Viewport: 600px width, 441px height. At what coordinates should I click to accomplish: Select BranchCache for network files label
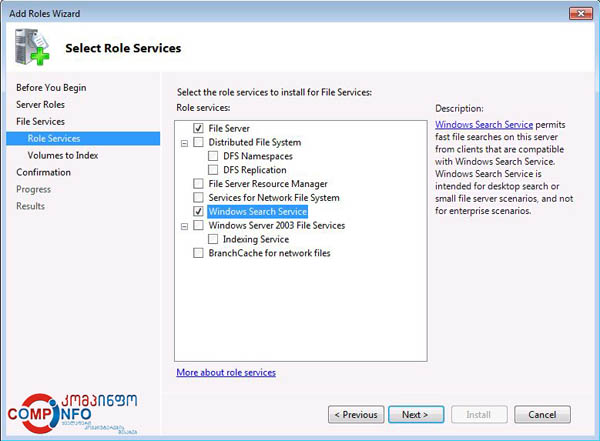coord(269,253)
